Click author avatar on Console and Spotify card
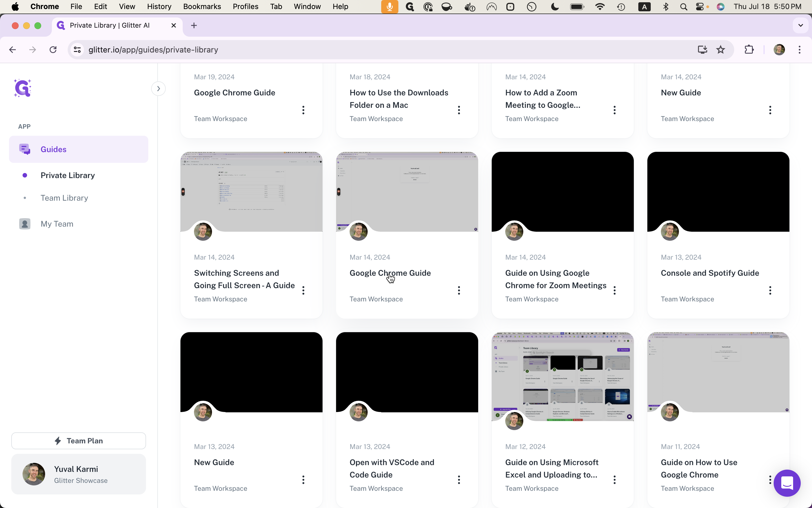 pyautogui.click(x=670, y=231)
